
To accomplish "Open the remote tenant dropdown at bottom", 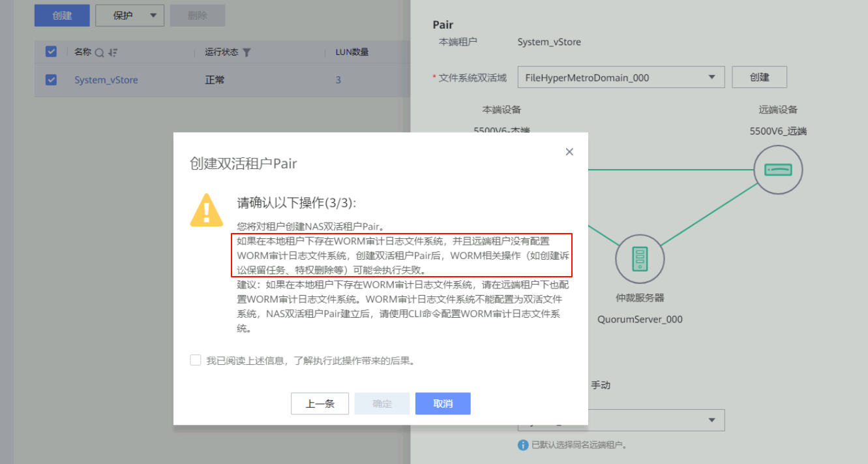I will coord(711,420).
